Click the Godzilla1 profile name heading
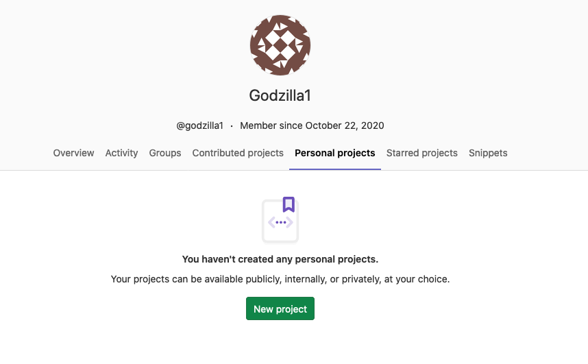The image size is (588, 364). click(280, 95)
